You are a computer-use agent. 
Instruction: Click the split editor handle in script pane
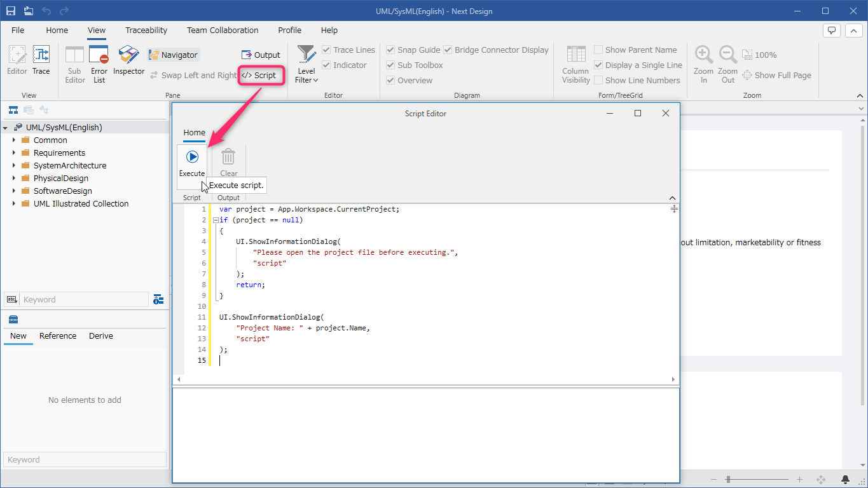click(x=674, y=209)
